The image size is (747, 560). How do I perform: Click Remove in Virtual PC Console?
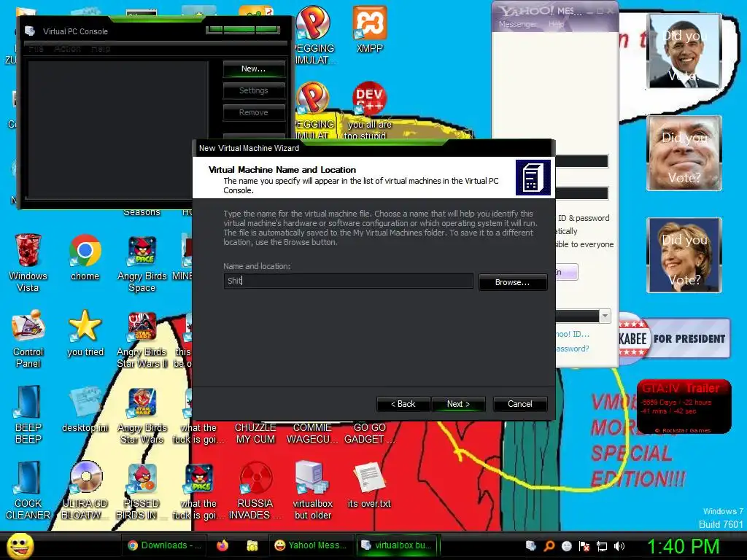pyautogui.click(x=253, y=112)
